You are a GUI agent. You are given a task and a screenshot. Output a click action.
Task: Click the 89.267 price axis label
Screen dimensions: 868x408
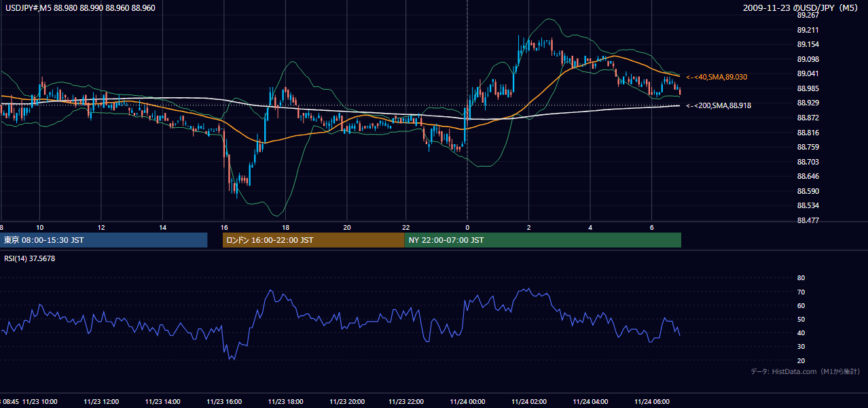(808, 15)
